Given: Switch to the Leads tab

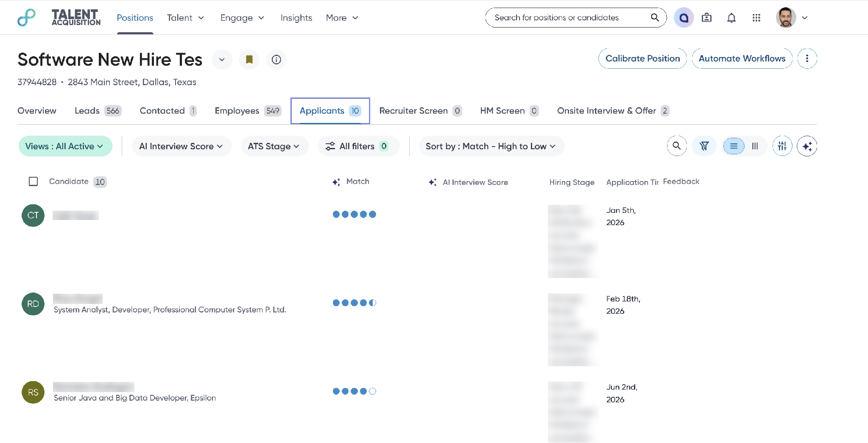Looking at the screenshot, I should tap(98, 111).
